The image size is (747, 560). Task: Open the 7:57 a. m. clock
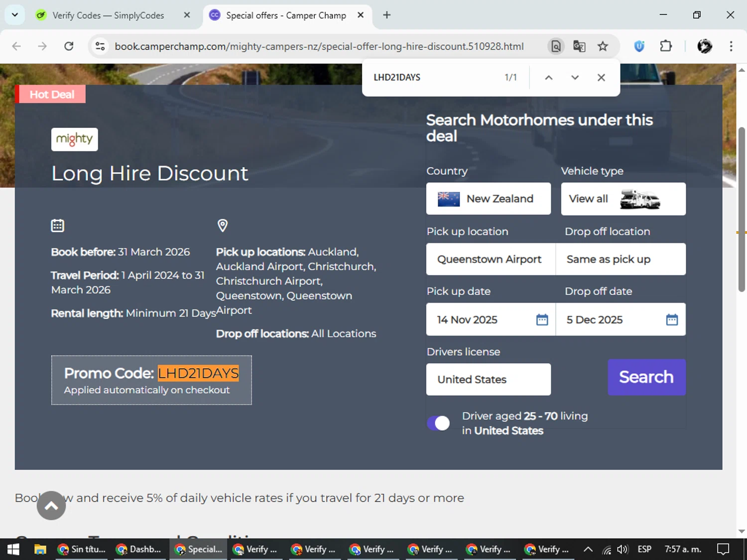click(683, 549)
